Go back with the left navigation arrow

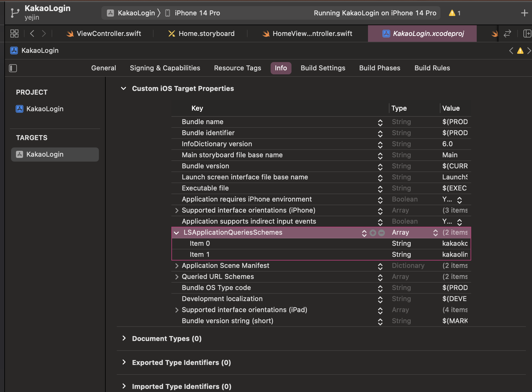(32, 33)
